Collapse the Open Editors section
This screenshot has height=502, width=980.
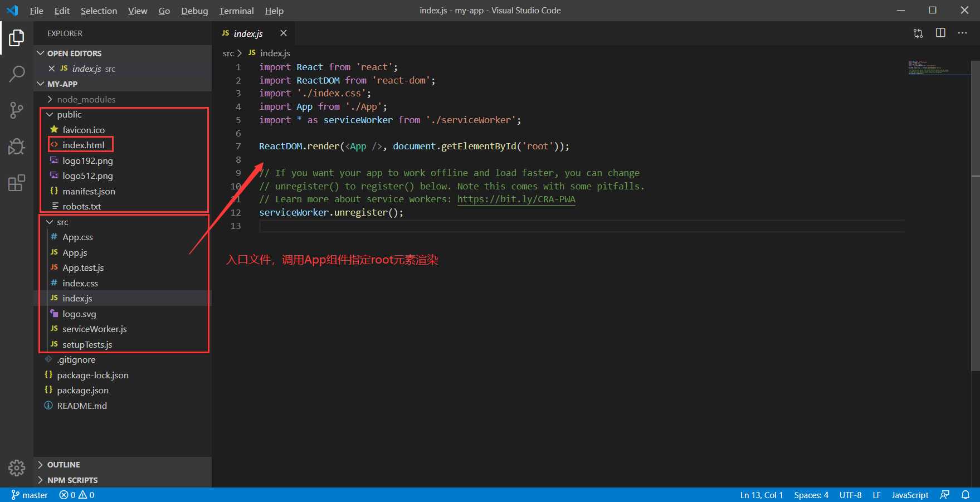(123, 53)
